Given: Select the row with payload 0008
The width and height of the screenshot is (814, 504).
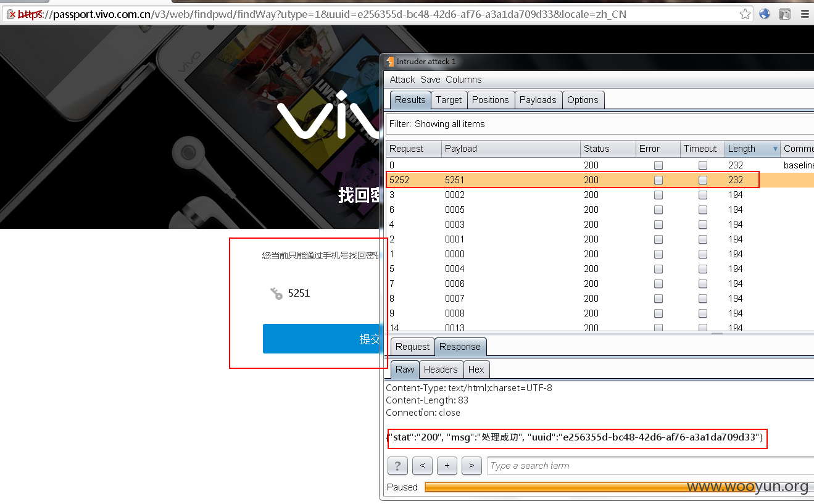Looking at the screenshot, I should [x=600, y=313].
